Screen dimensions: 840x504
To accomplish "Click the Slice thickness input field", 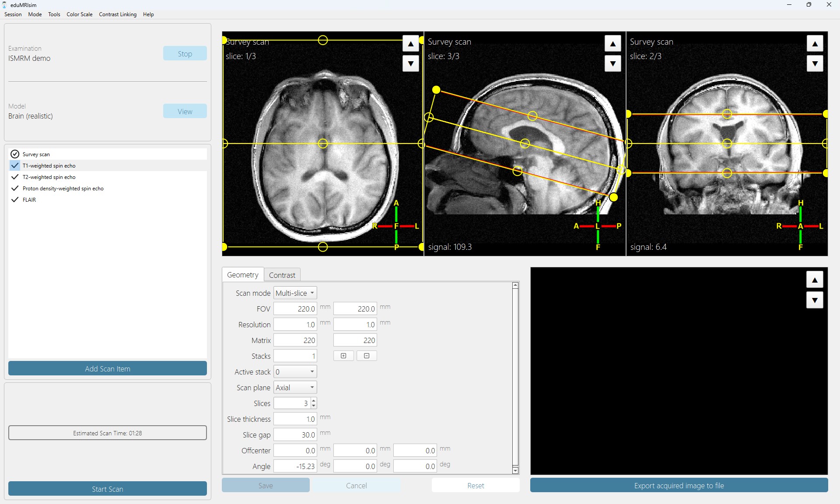I will [295, 419].
